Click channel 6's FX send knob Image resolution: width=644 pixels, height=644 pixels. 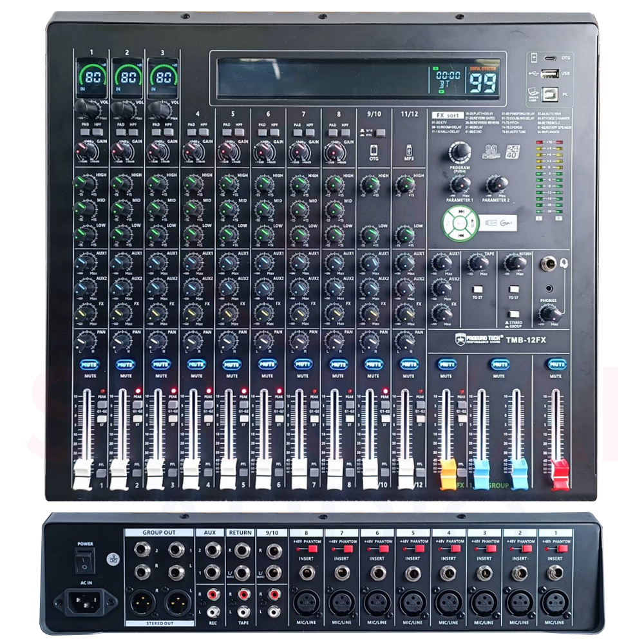[263, 314]
